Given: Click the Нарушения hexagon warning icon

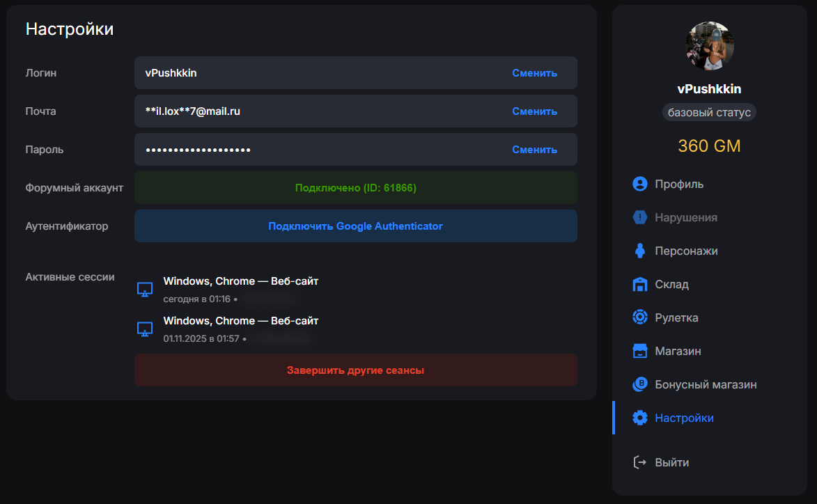Looking at the screenshot, I should (x=639, y=217).
